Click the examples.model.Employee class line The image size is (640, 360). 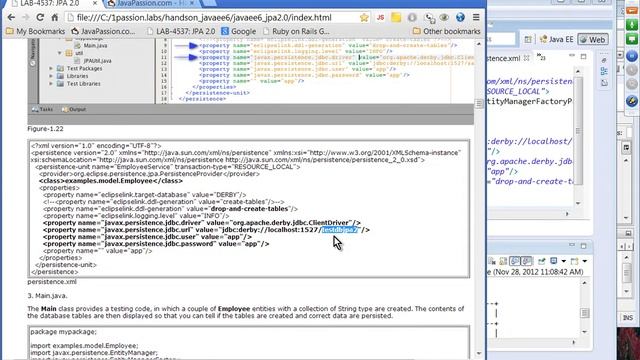(111, 181)
